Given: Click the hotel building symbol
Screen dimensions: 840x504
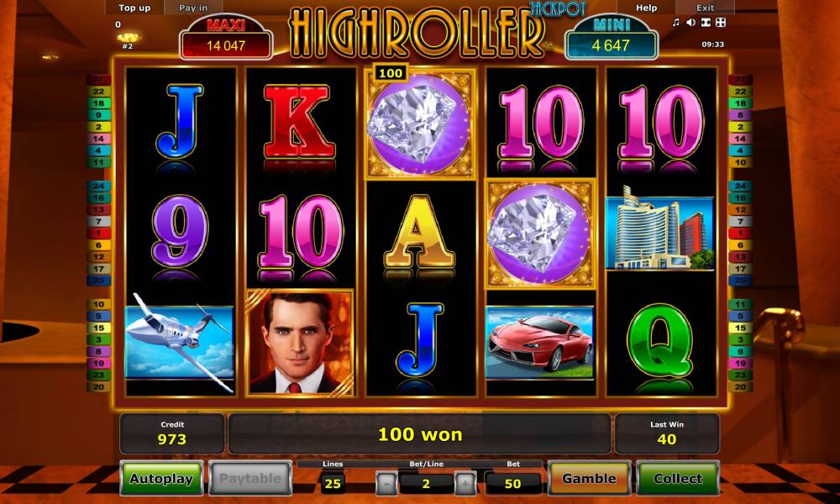Looking at the screenshot, I should click(x=660, y=231).
